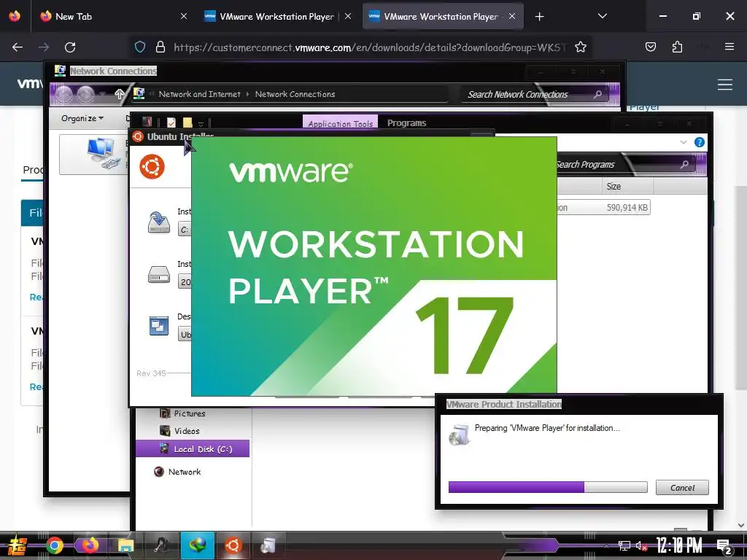Close the New Tab browser tab
The image size is (747, 560).
[x=183, y=16]
